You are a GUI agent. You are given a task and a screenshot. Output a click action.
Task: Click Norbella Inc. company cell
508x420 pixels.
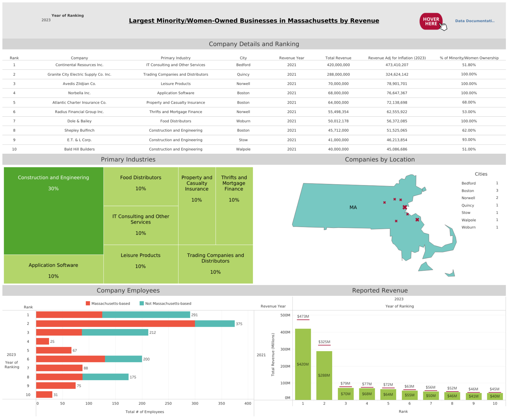point(79,93)
